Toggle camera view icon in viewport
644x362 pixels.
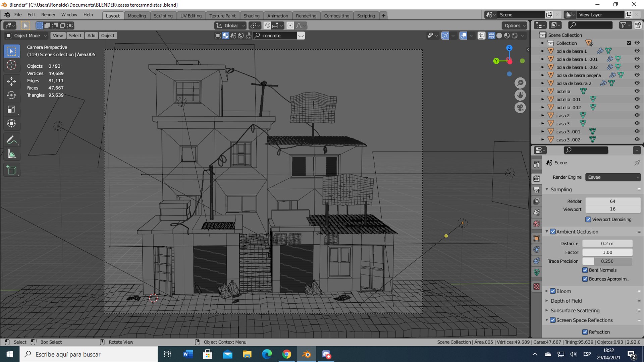point(520,108)
